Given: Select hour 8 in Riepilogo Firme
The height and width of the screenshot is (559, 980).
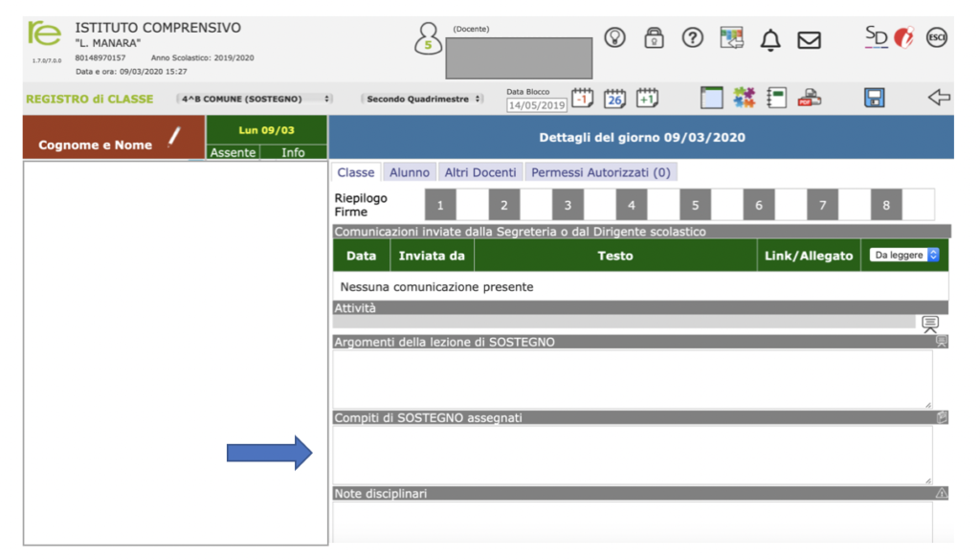Looking at the screenshot, I should point(886,205).
